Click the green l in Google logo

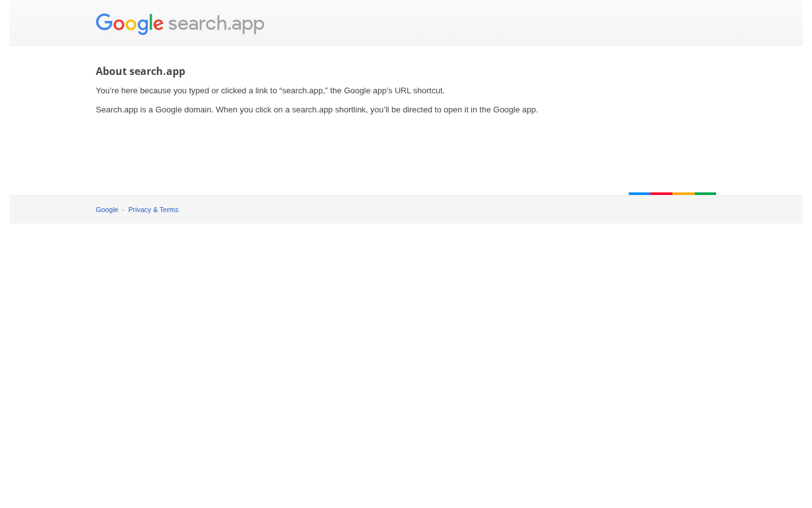(x=151, y=23)
